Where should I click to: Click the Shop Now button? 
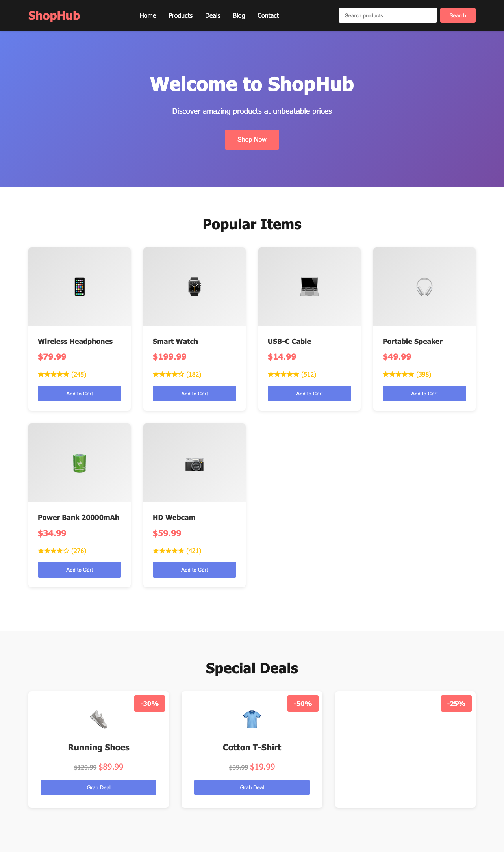tap(252, 139)
